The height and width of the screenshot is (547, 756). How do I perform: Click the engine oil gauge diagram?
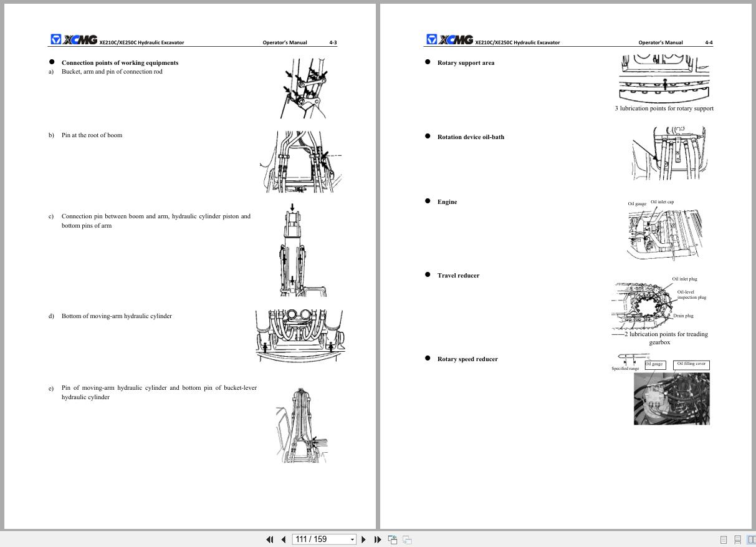click(664, 235)
